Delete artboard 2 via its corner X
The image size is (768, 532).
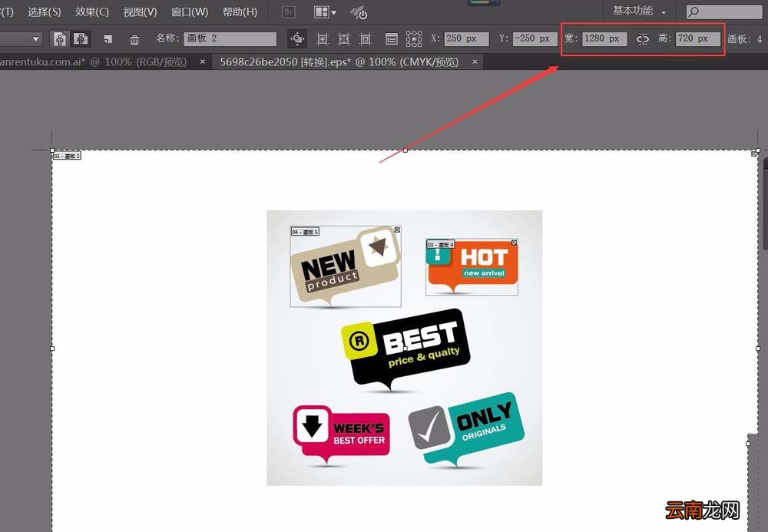coord(754,154)
